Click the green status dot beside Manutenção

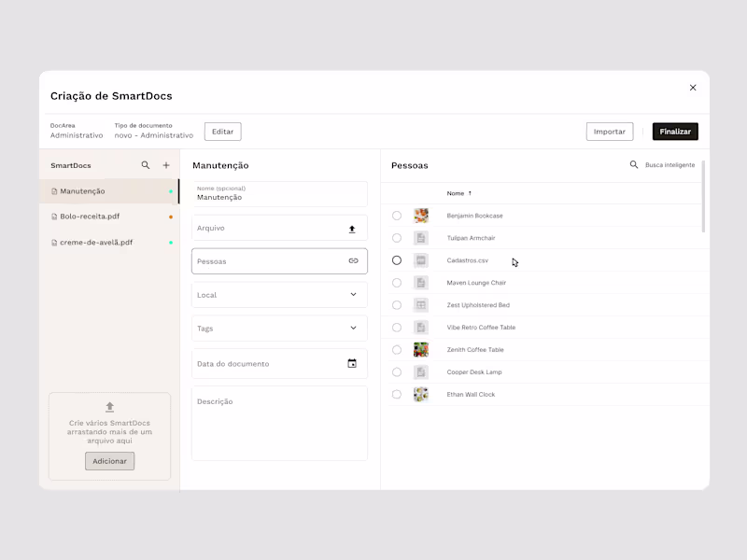coord(170,190)
